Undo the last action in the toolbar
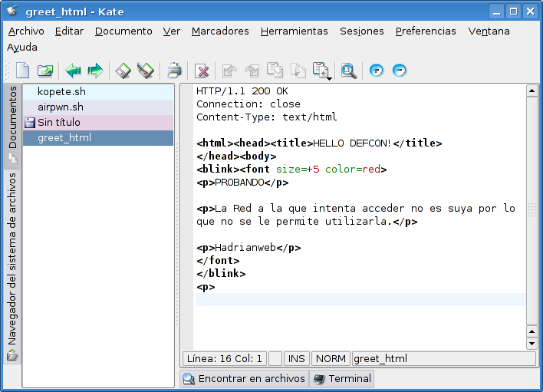Image resolution: width=543 pixels, height=392 pixels. tap(229, 71)
